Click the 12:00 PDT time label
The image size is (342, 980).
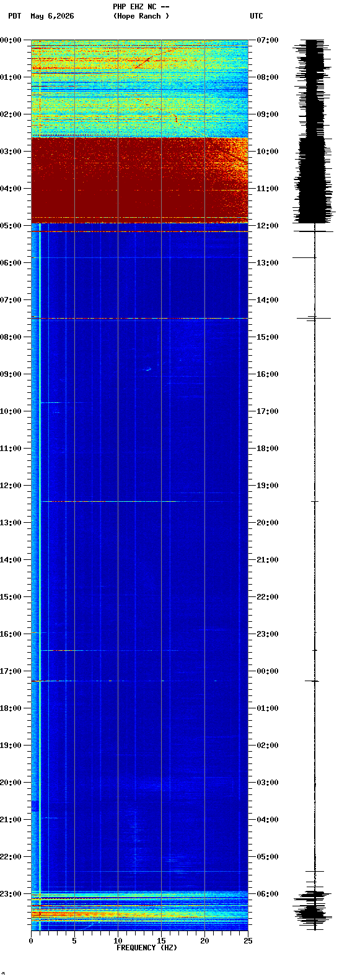[11, 486]
